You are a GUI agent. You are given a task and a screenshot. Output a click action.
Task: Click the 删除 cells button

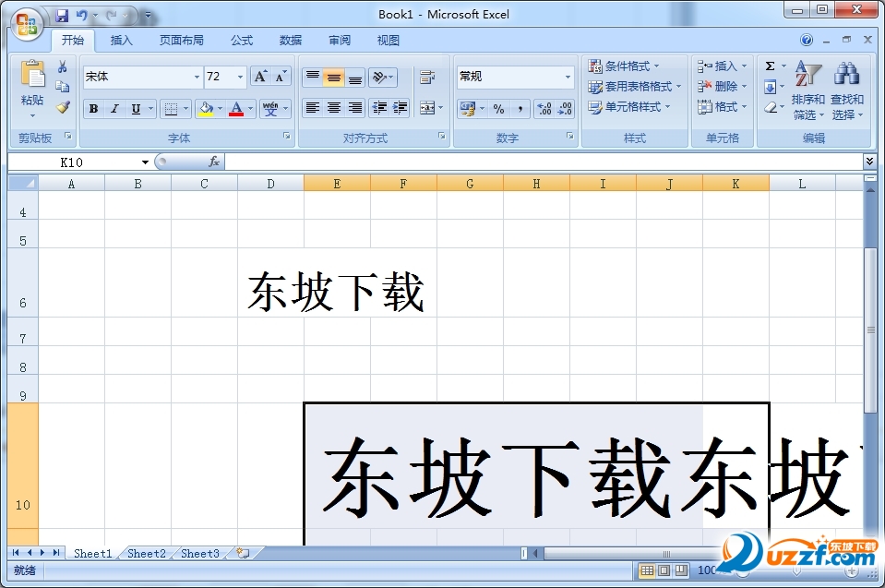pyautogui.click(x=722, y=87)
